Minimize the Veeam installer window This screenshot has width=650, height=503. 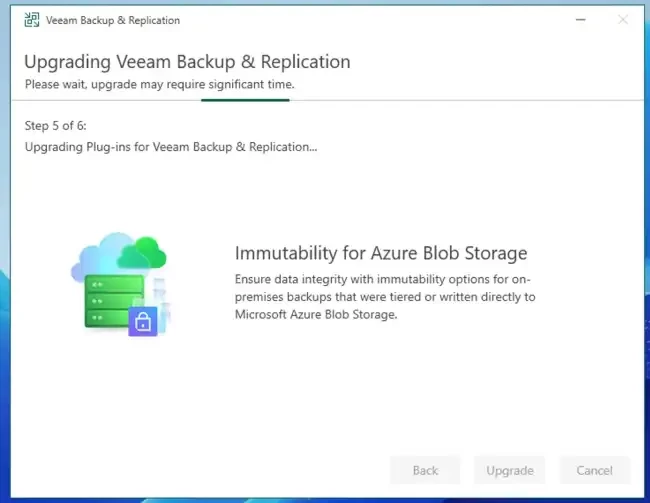(x=581, y=19)
